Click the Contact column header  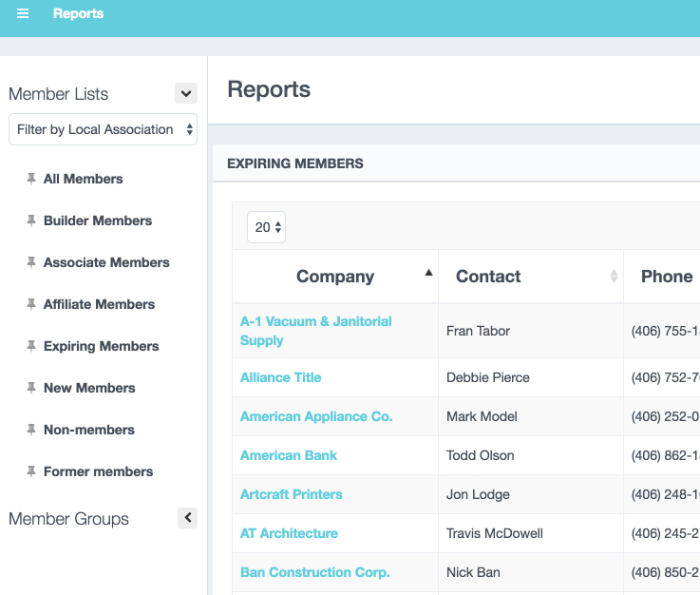(x=531, y=277)
